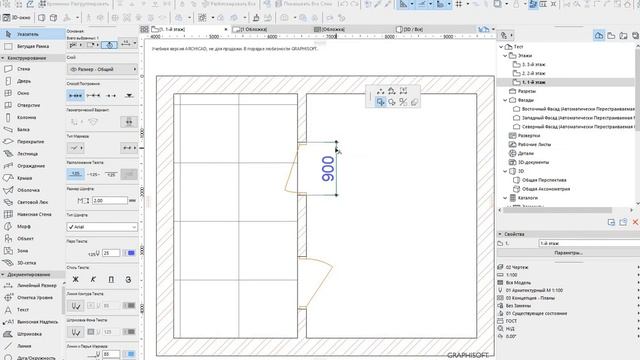This screenshot has width=640, height=360.
Task: Open Project Map view in navigator header
Action: tap(599, 36)
